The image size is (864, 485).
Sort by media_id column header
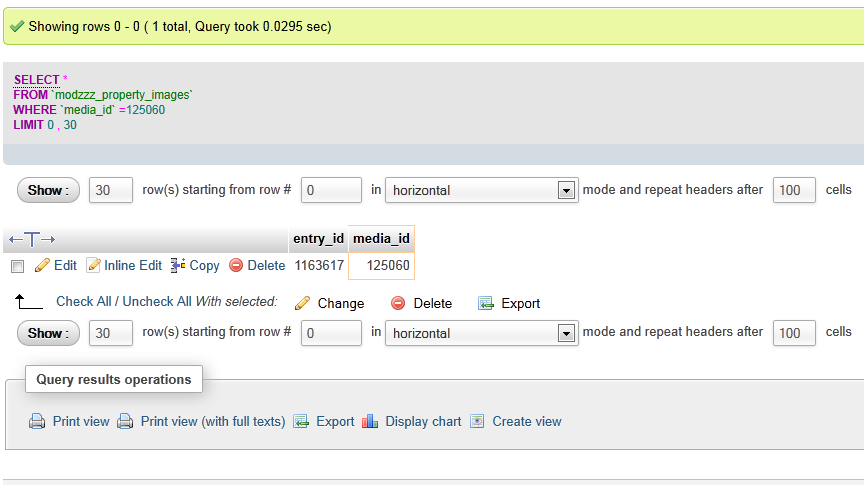pos(381,239)
